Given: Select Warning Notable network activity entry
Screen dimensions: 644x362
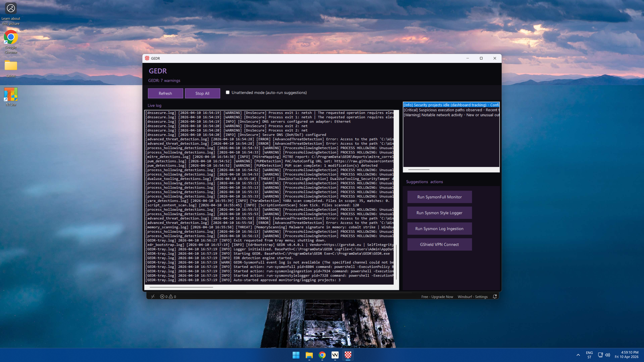Looking at the screenshot, I should point(451,115).
